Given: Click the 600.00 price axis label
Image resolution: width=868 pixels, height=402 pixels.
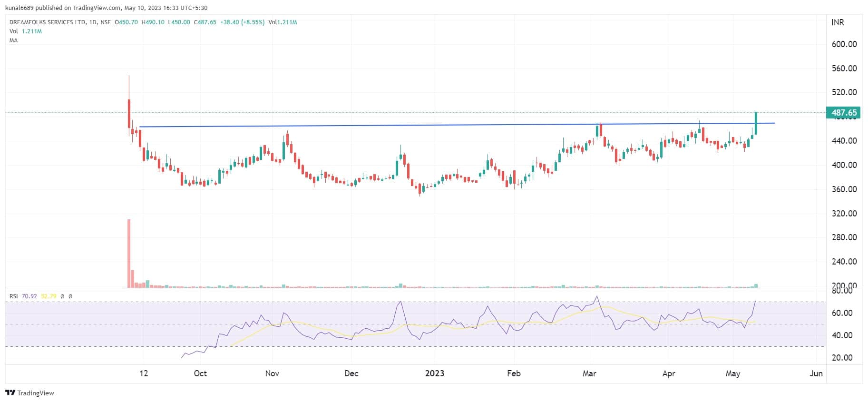Looking at the screenshot, I should [x=844, y=44].
